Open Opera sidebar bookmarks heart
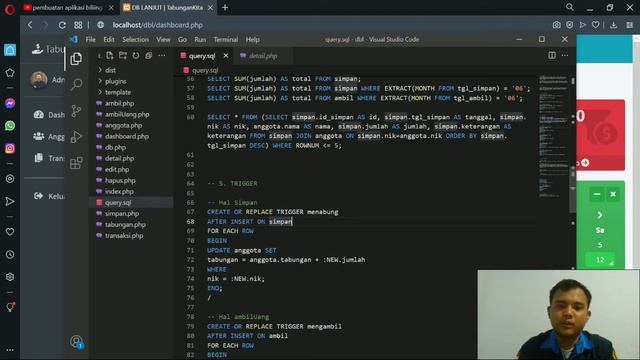Image resolution: width=640 pixels, height=360 pixels. [x=10, y=231]
